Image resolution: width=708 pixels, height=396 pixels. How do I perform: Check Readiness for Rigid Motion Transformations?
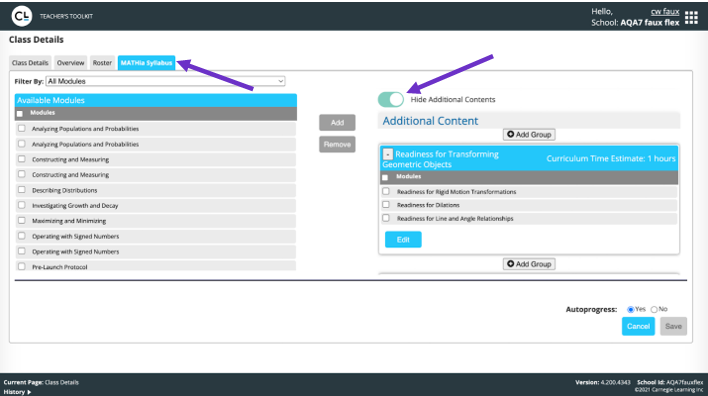tap(386, 191)
